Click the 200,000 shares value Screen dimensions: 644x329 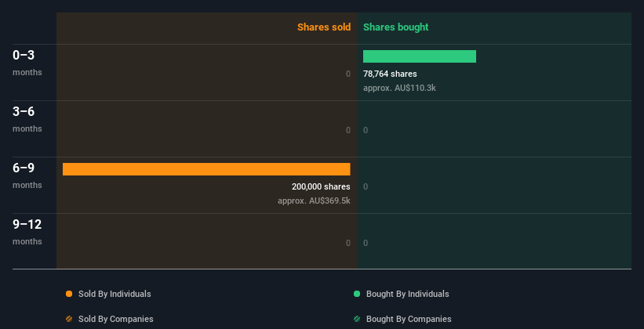[x=321, y=186]
